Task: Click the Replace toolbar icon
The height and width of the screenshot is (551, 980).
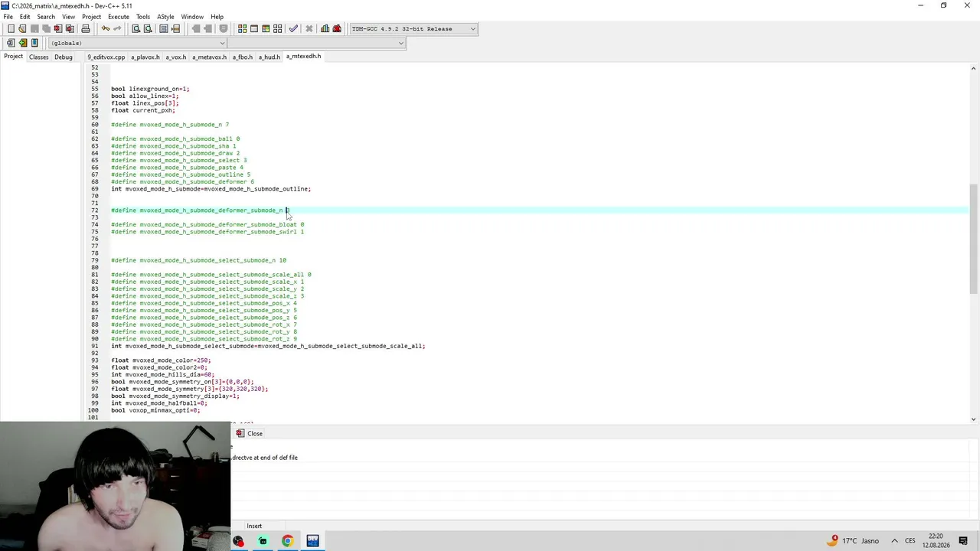Action: [x=148, y=29]
